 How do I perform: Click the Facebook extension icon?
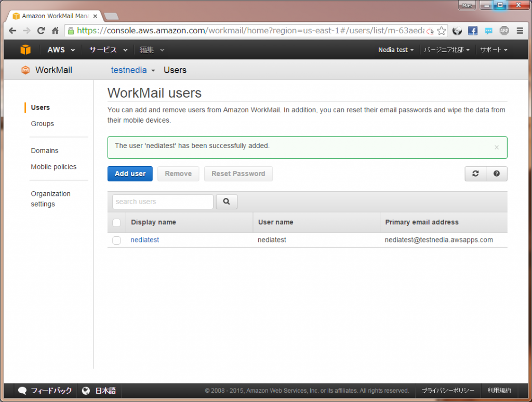pyautogui.click(x=473, y=31)
